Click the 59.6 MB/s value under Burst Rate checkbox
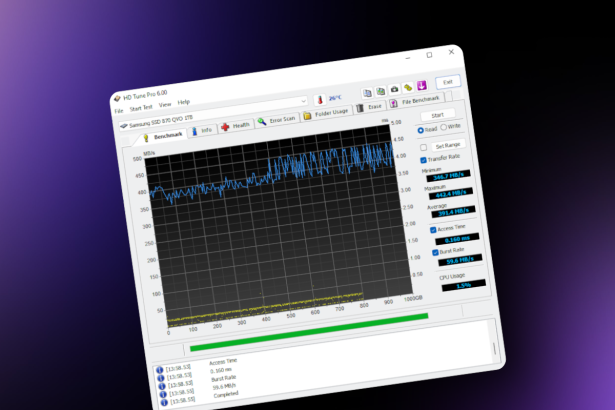Image resolution: width=615 pixels, height=410 pixels. [x=460, y=260]
